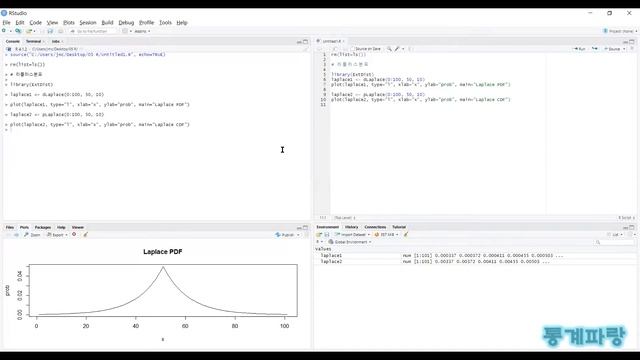
Task: Click the Go to file/function field
Action: (x=92, y=31)
